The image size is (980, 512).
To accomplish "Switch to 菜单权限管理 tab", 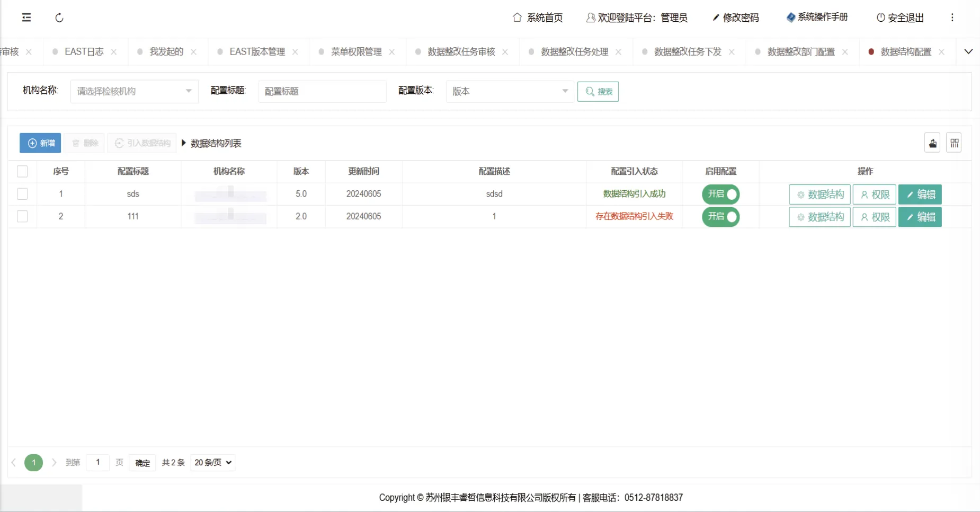I will (356, 52).
